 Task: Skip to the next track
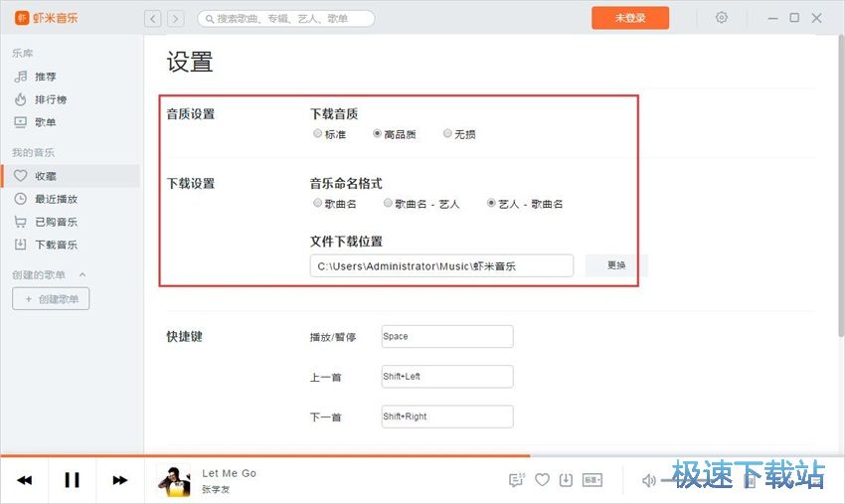click(x=119, y=480)
